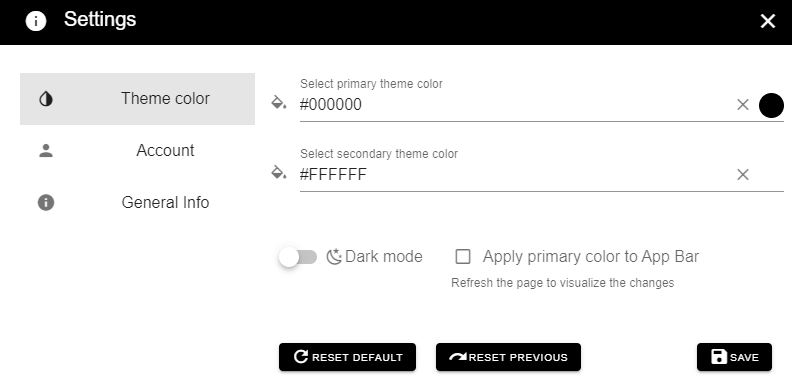Open the black primary color swatch
The height and width of the screenshot is (385, 792).
point(771,106)
